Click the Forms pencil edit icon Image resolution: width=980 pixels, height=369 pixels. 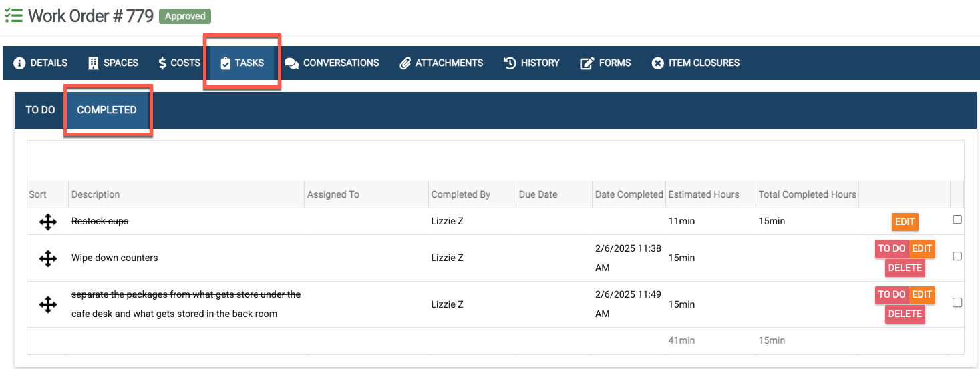[587, 63]
